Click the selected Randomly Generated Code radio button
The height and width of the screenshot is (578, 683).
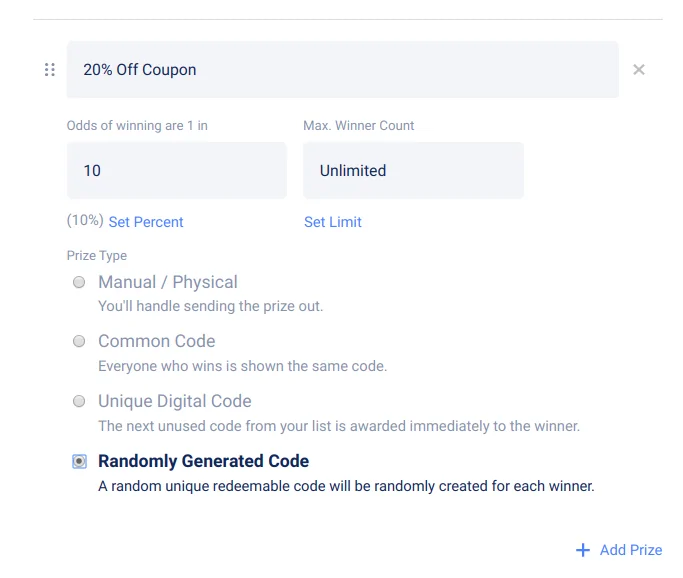pos(79,462)
